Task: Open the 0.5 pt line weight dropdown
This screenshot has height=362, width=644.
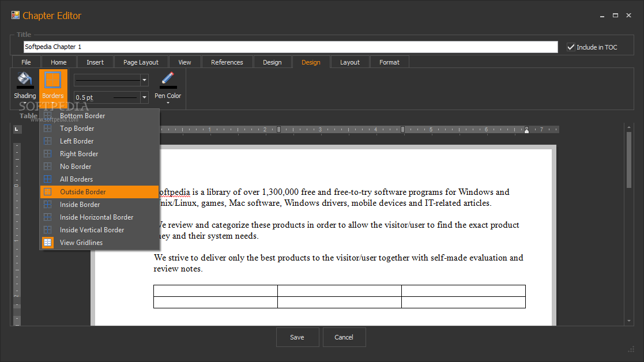Action: (144, 97)
